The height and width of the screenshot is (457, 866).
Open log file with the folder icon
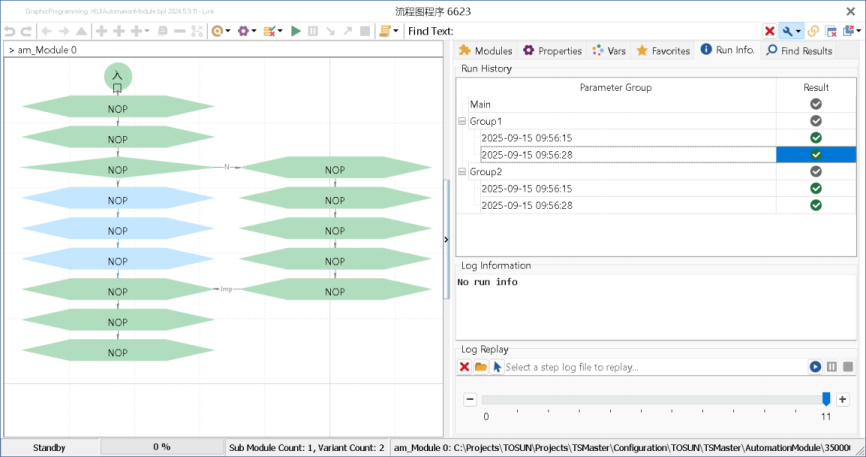tap(481, 367)
